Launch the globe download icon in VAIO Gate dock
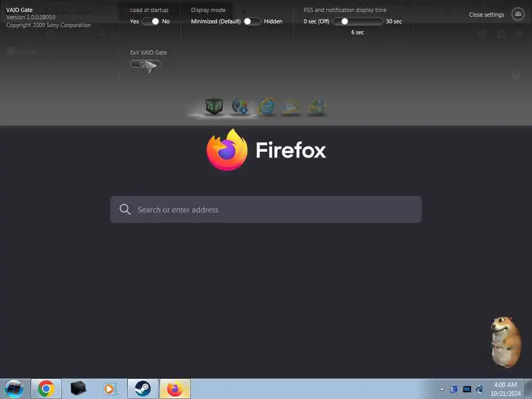This screenshot has height=399, width=532. point(240,106)
